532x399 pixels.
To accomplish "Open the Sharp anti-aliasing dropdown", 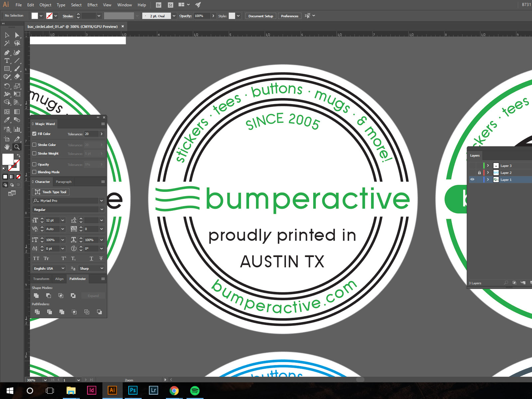I will pos(101,268).
